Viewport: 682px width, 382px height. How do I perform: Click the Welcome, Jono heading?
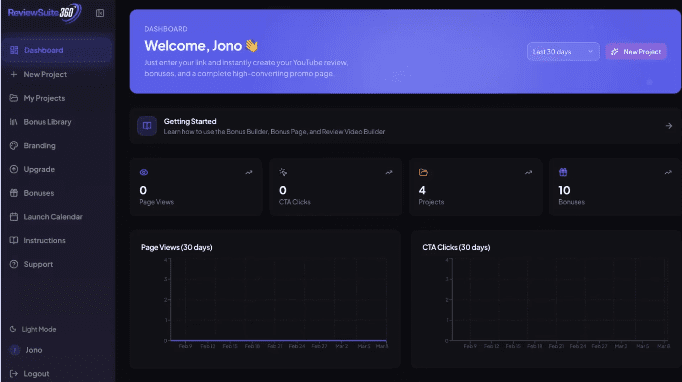(x=201, y=46)
